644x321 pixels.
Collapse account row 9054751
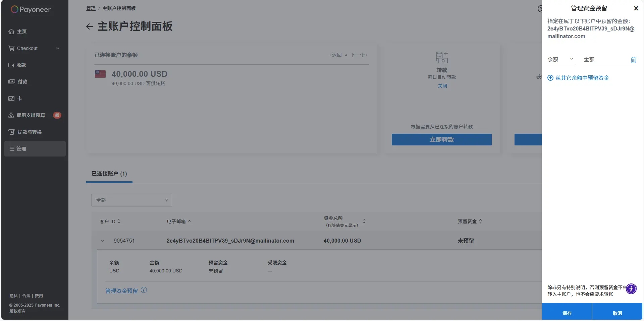coord(103,241)
